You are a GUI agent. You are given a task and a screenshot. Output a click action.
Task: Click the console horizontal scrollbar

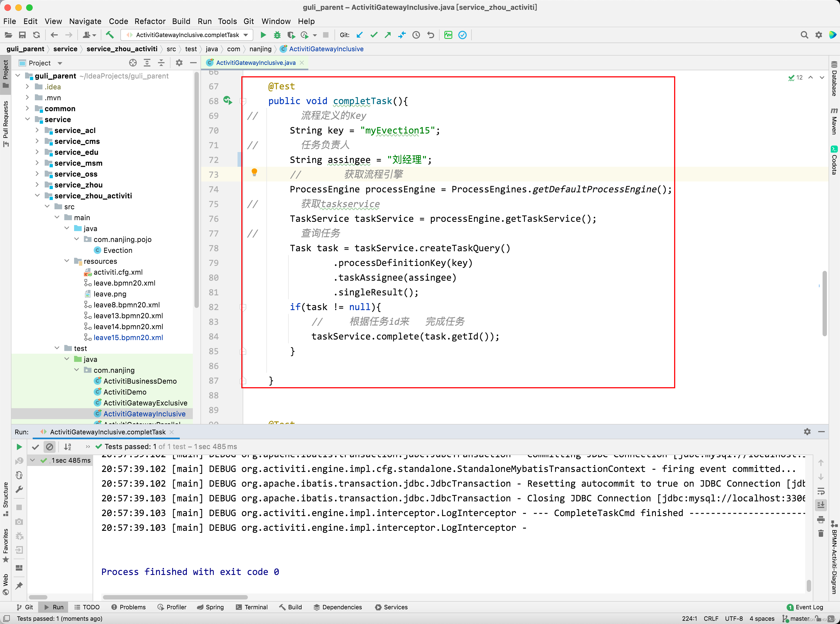click(x=175, y=597)
